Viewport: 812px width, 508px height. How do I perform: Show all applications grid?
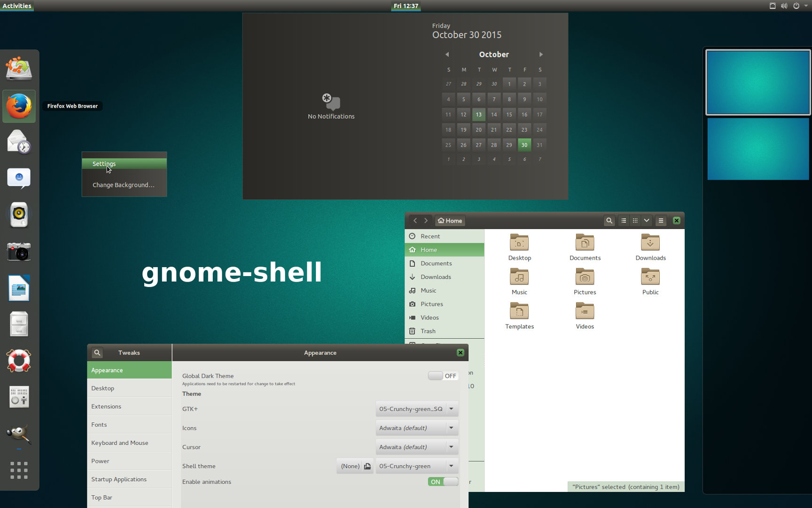tap(19, 470)
